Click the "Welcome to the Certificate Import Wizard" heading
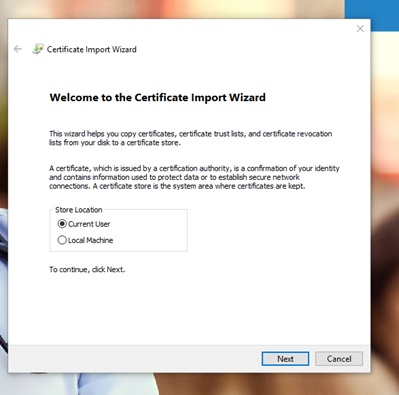The image size is (399, 395). click(x=158, y=97)
